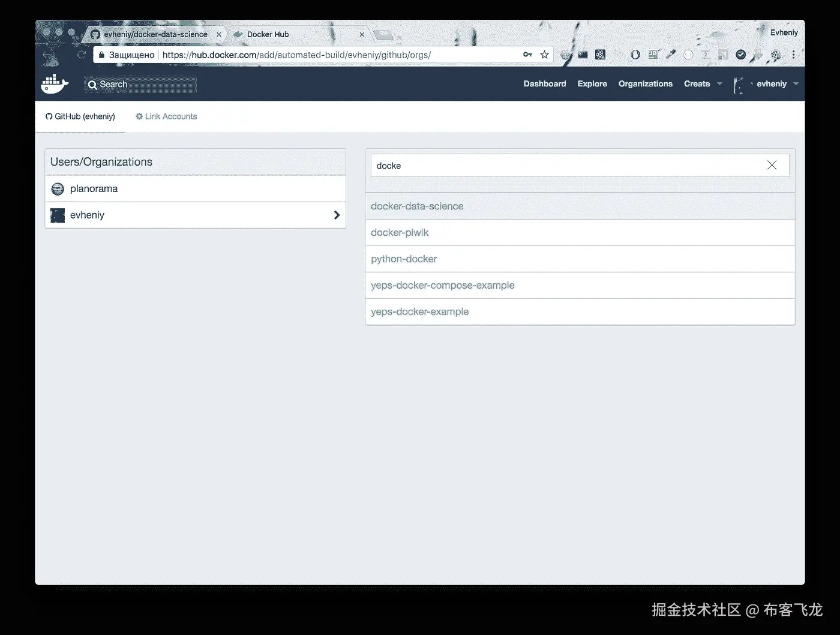
Task: Click the Users/Organizations heading
Action: [101, 162]
